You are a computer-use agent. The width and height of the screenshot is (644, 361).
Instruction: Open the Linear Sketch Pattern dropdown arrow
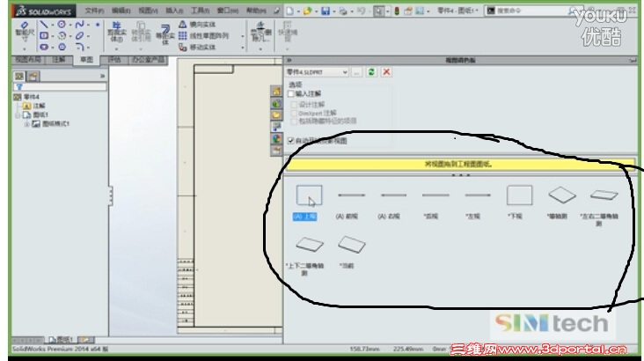pos(243,36)
